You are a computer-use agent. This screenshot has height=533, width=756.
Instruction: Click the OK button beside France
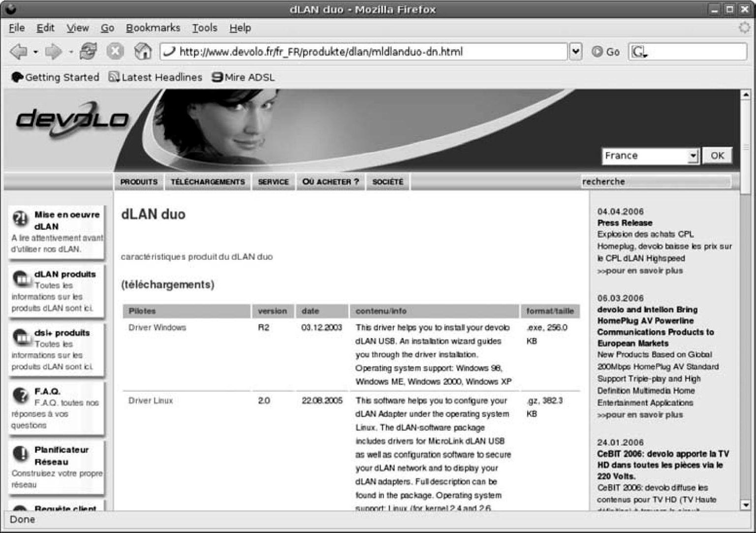[x=717, y=156]
